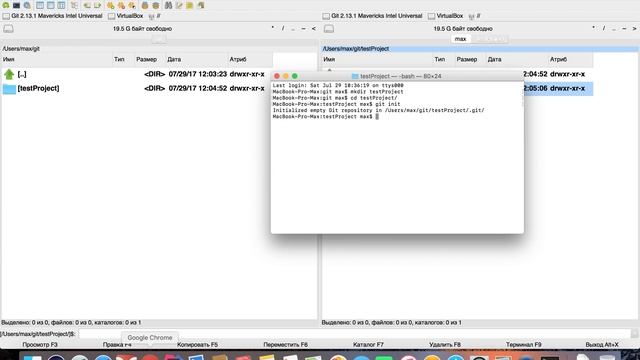The height and width of the screenshot is (360, 640).
Task: Click inside the terminal at the prompt line
Action: point(325,117)
